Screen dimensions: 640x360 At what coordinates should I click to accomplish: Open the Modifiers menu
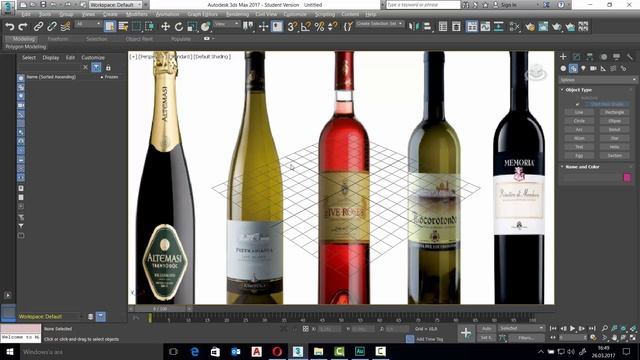pos(136,14)
